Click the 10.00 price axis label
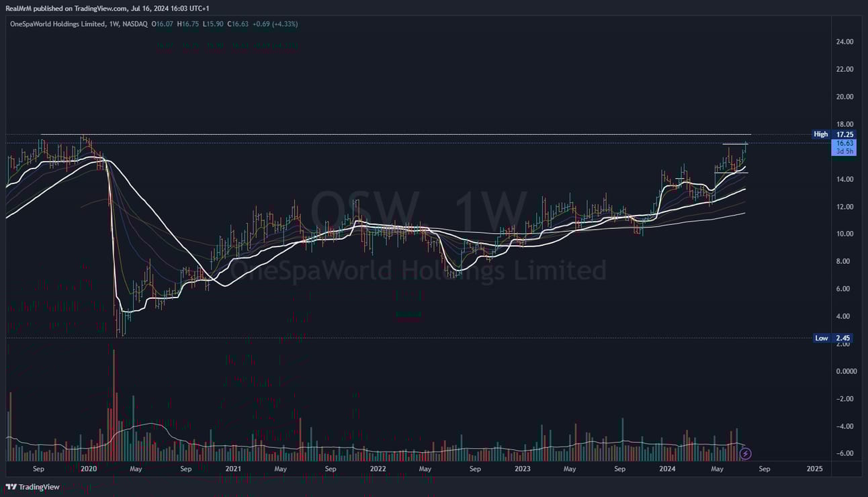The width and height of the screenshot is (868, 497). 844,234
